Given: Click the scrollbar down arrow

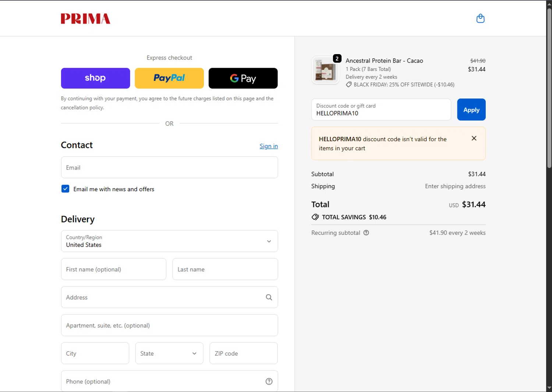Looking at the screenshot, I should coord(549,388).
